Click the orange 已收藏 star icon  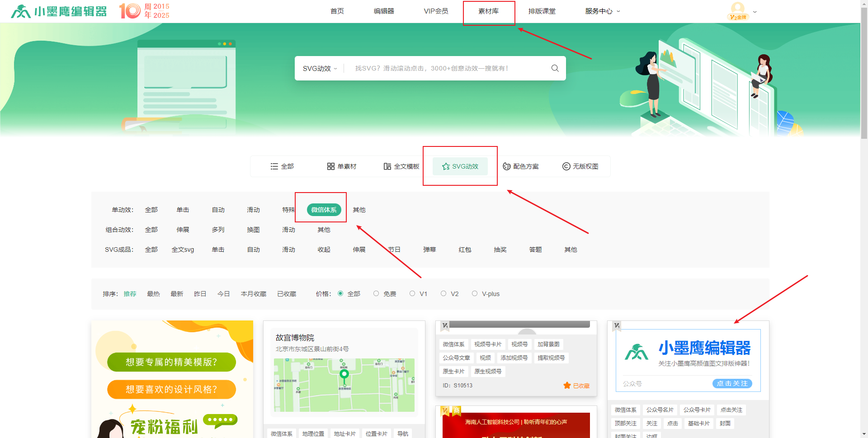point(567,386)
